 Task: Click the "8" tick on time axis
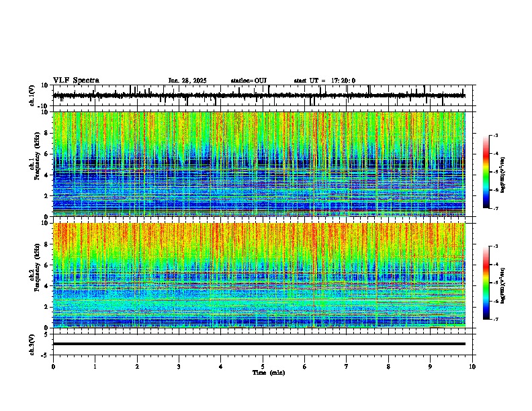pos(388,367)
